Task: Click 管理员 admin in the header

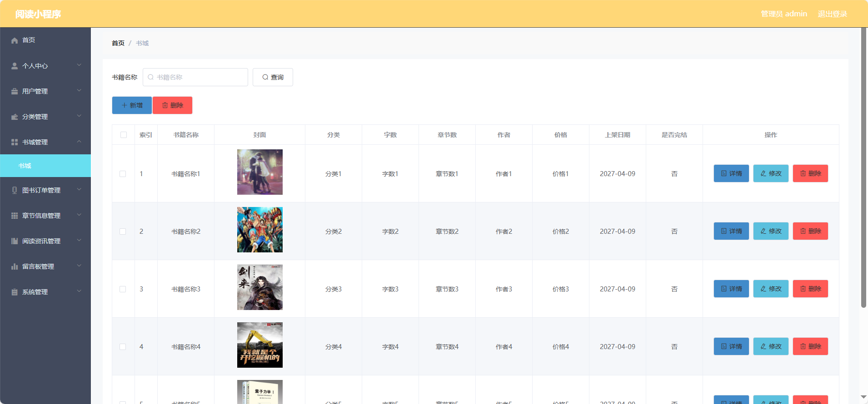Action: pyautogui.click(x=784, y=14)
